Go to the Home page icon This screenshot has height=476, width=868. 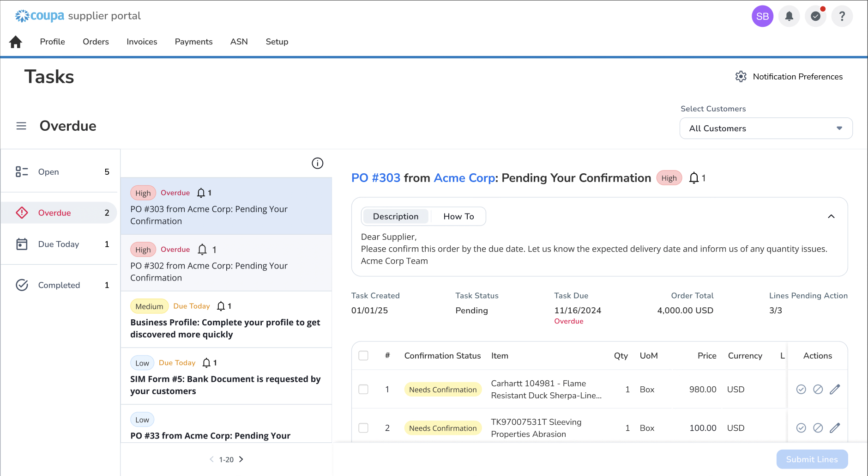click(16, 42)
